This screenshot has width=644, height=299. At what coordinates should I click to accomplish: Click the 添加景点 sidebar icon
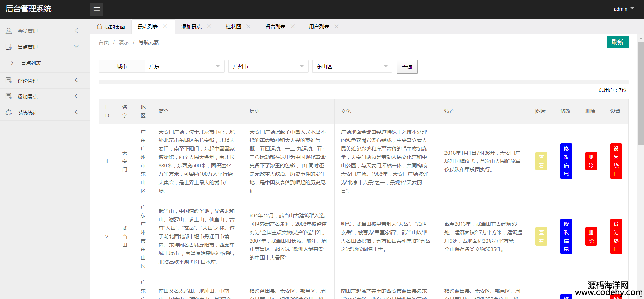click(x=9, y=96)
